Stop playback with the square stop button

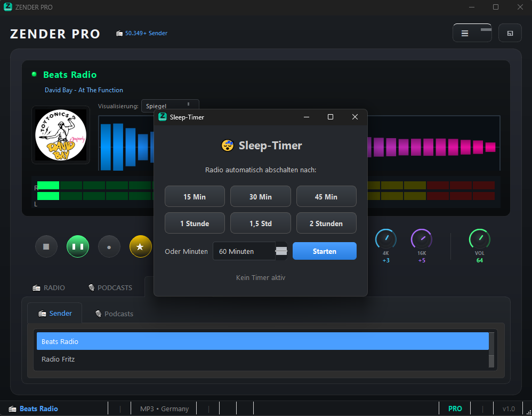pyautogui.click(x=46, y=247)
